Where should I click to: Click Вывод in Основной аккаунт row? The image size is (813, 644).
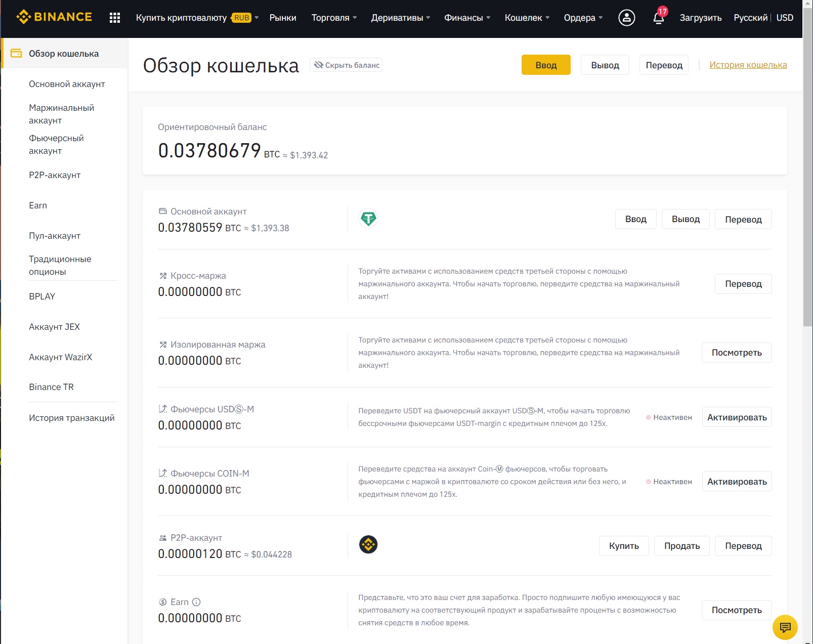coord(686,219)
